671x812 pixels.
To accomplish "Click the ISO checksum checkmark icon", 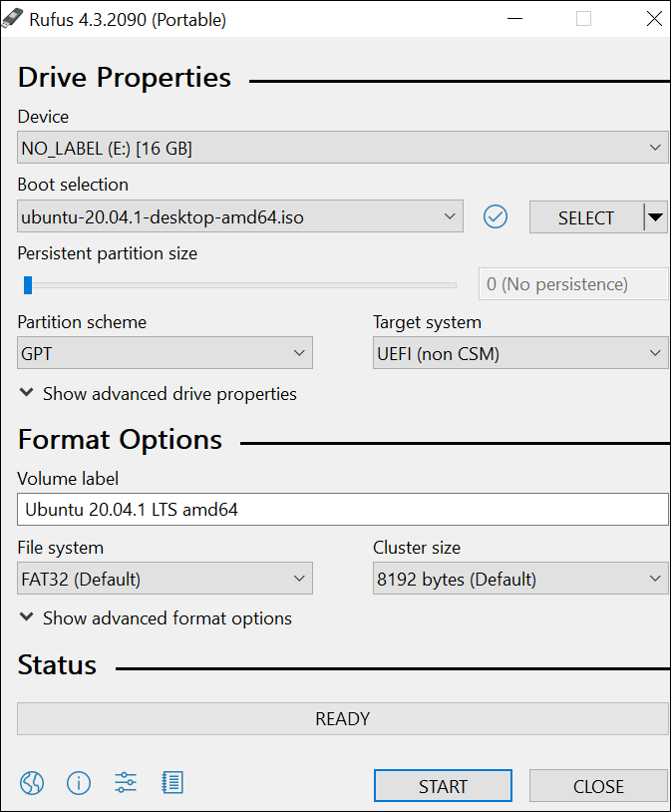I will point(496,216).
